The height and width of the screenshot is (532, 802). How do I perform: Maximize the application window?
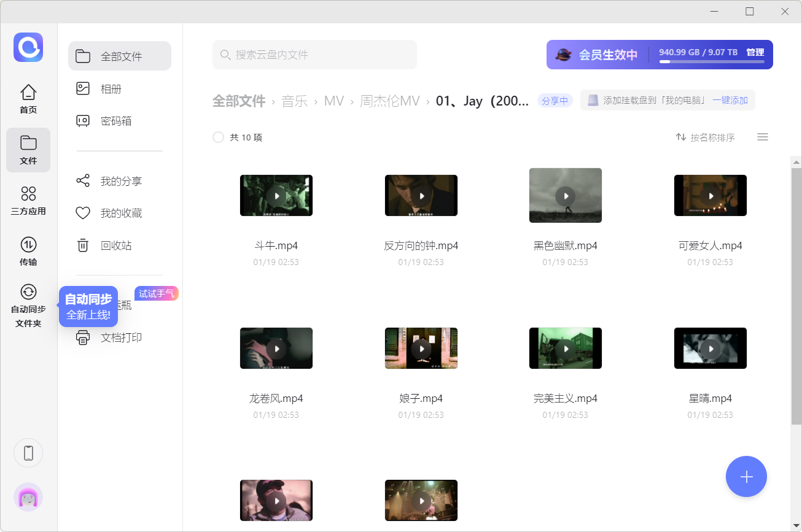pyautogui.click(x=749, y=11)
